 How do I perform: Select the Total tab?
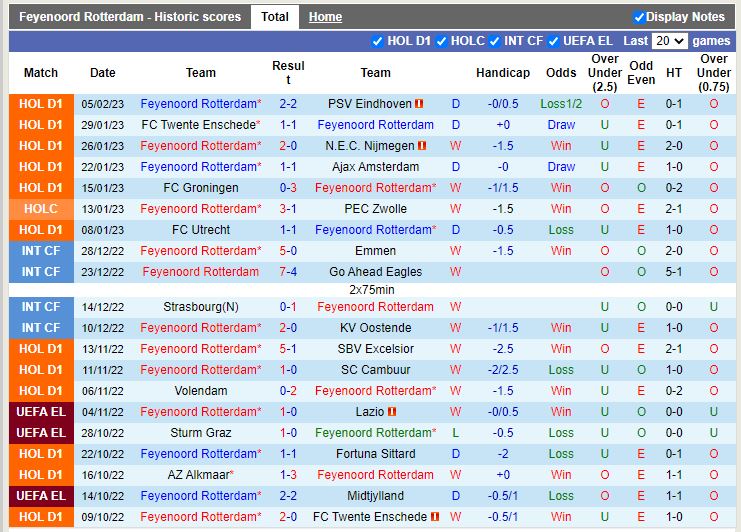pyautogui.click(x=274, y=17)
